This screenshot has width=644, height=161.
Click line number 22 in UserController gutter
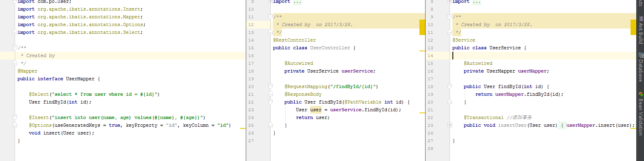251,102
